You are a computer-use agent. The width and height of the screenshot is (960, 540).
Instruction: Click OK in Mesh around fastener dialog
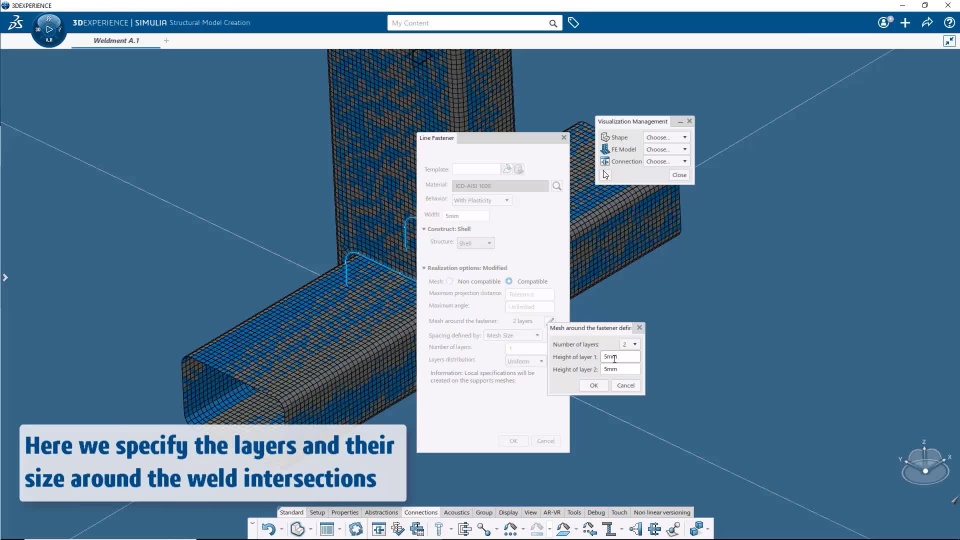[x=593, y=386]
